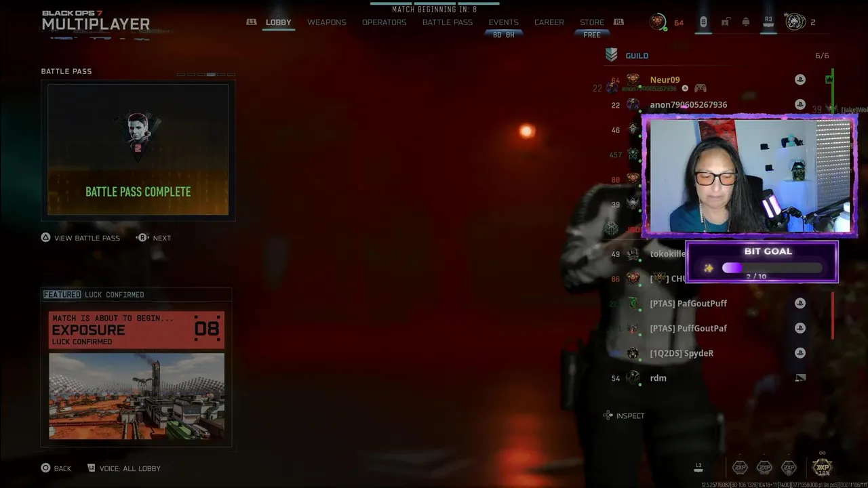Click the L1 bumper icon before LOBBY
Image resolution: width=868 pixels, height=488 pixels.
(252, 22)
